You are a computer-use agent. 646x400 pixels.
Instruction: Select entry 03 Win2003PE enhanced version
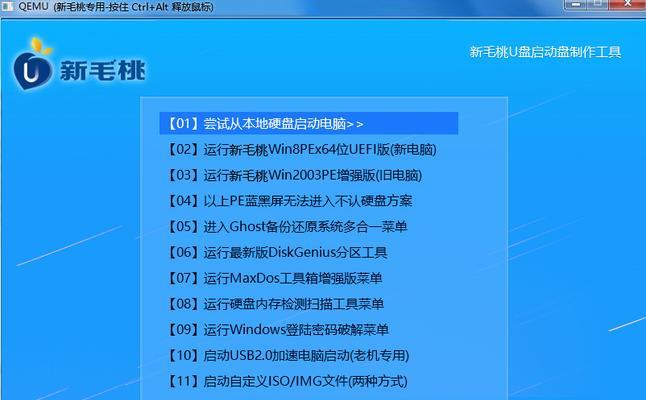(294, 175)
